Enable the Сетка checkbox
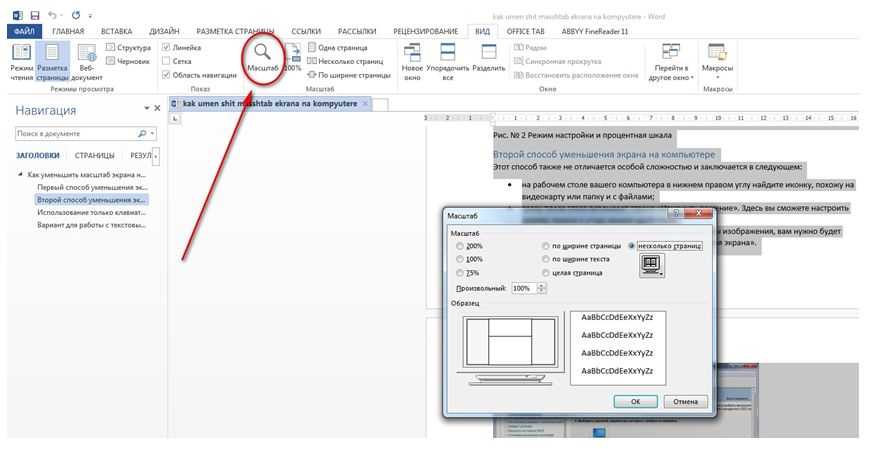Image resolution: width=873 pixels, height=449 pixels. [166, 61]
